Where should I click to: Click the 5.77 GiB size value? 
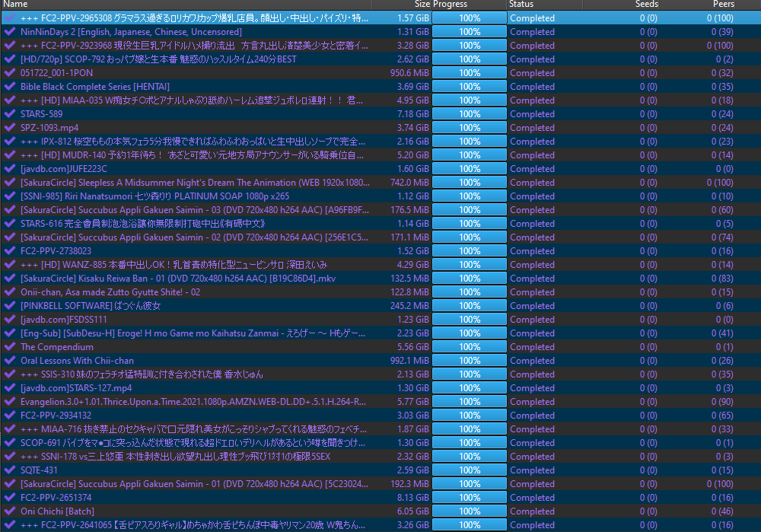coord(413,402)
